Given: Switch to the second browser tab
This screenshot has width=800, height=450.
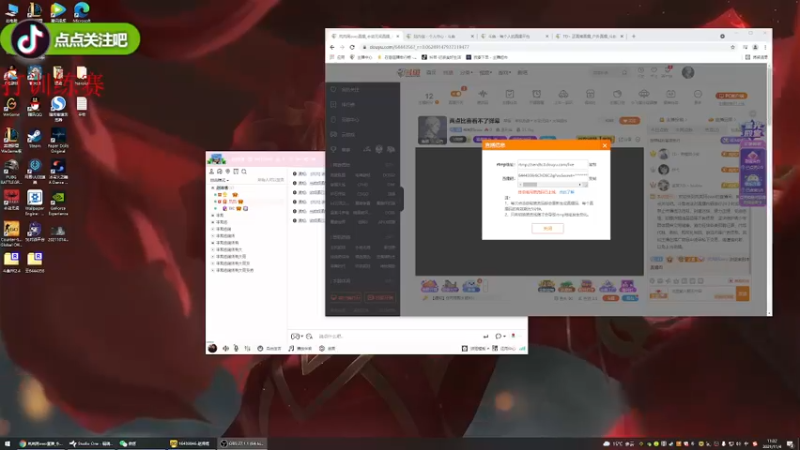Looking at the screenshot, I should point(440,36).
